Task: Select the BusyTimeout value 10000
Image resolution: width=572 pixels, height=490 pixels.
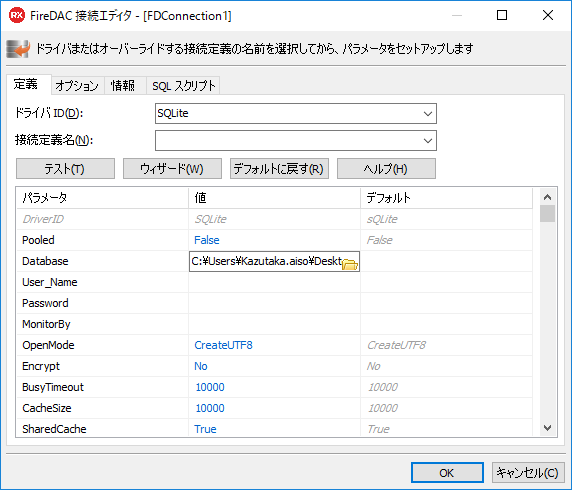Action: pyautogui.click(x=210, y=387)
